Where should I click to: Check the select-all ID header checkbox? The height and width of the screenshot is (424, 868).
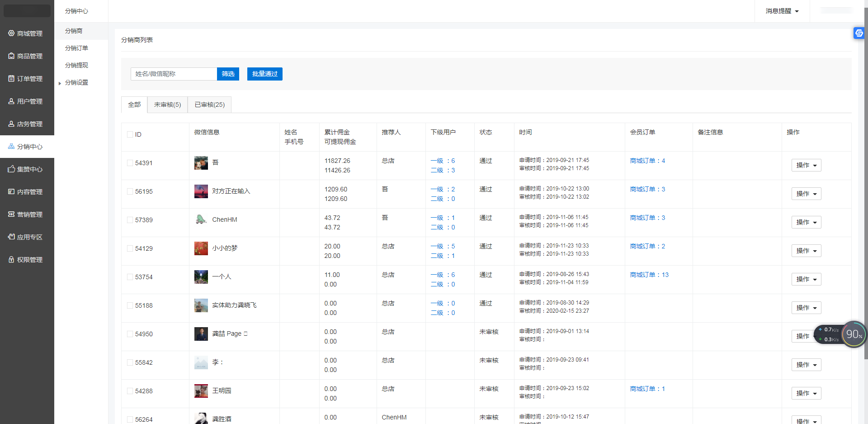point(130,134)
